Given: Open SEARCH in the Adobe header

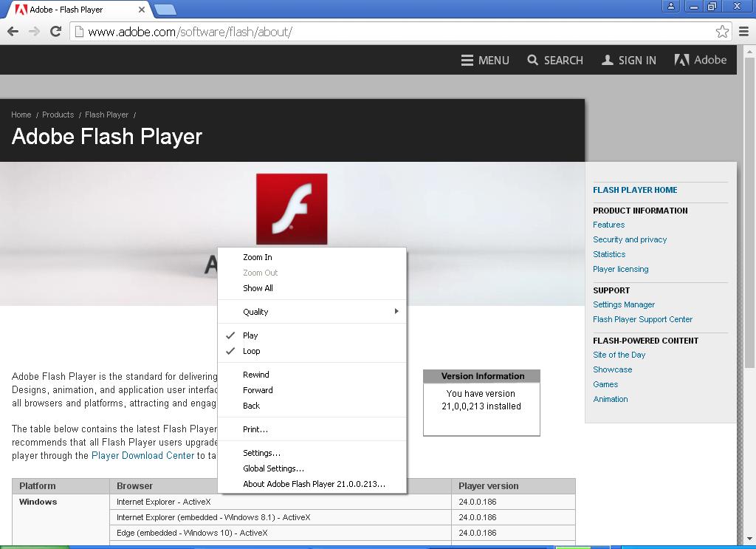Looking at the screenshot, I should click(x=555, y=61).
